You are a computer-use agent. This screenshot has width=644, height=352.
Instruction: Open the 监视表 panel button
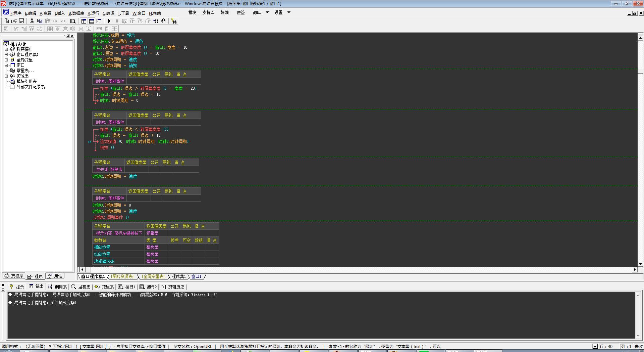click(81, 287)
